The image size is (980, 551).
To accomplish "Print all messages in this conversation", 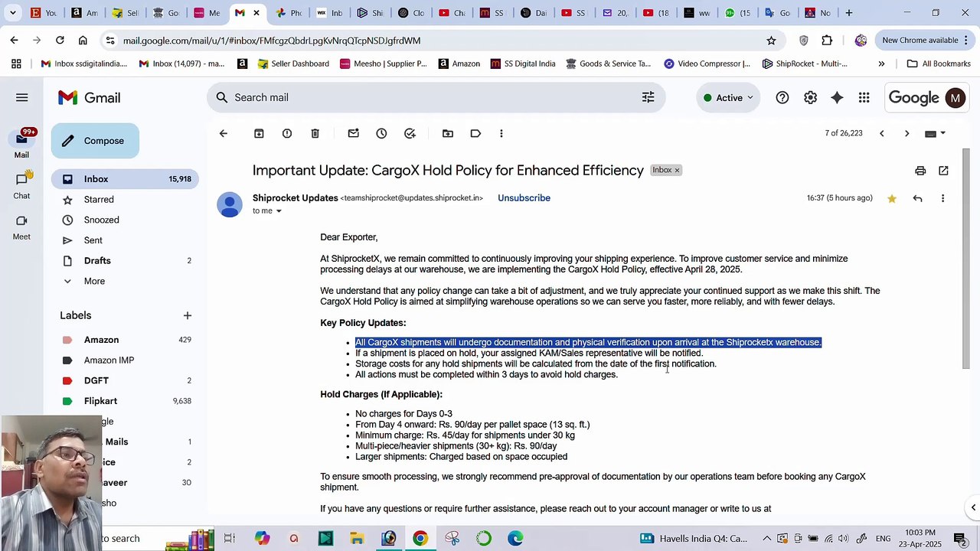I will pyautogui.click(x=920, y=171).
